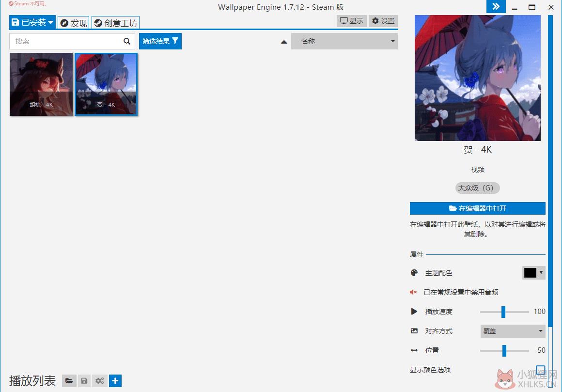Click the large wallpaper preview image
The height and width of the screenshot is (392, 562).
tap(477, 78)
